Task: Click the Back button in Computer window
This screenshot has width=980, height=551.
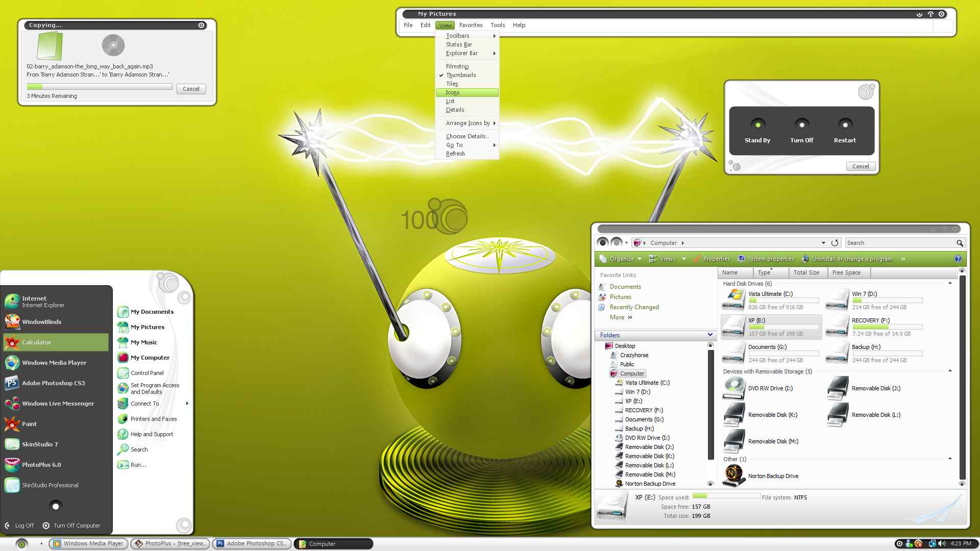Action: click(x=602, y=243)
